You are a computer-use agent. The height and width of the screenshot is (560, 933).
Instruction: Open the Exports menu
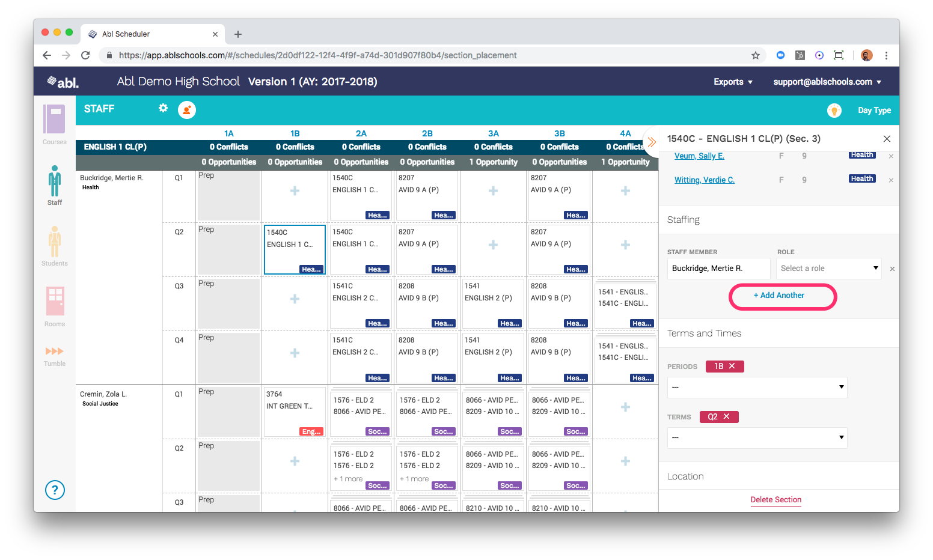[733, 82]
